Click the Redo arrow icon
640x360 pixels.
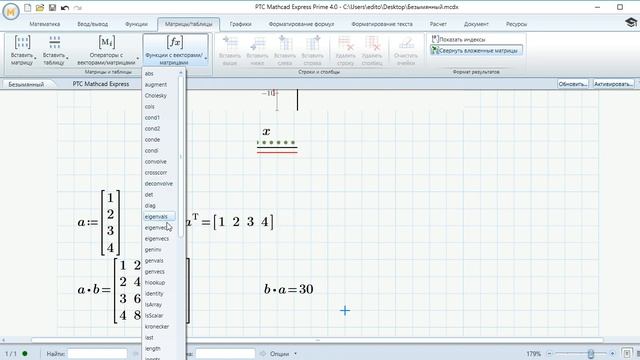click(78, 7)
